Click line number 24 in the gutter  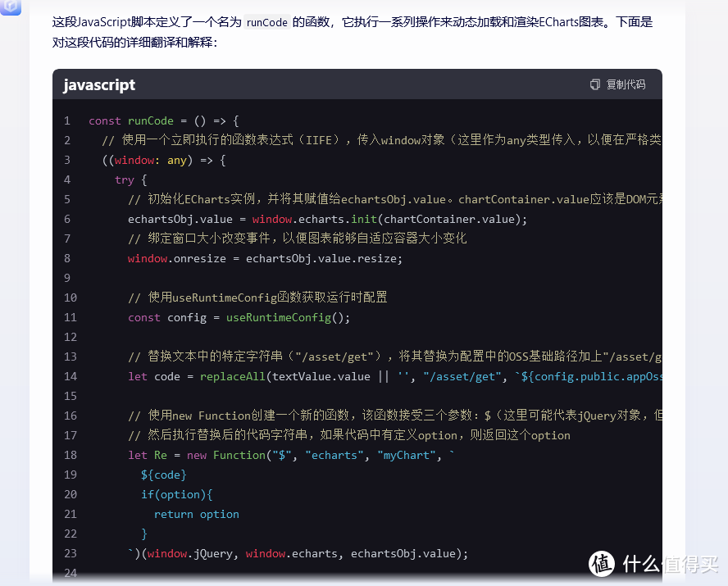(70, 573)
